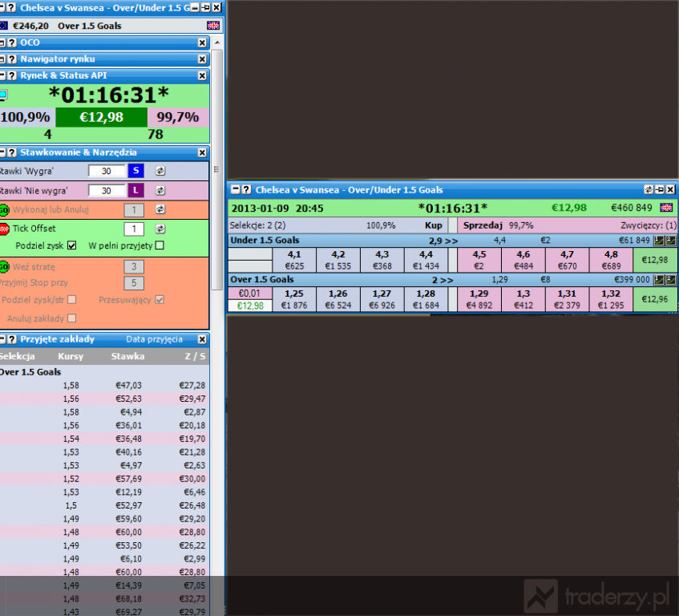Image resolution: width=679 pixels, height=616 pixels.
Task: Click green €12,96 cell on Over 1.5 Goals row
Action: tap(655, 299)
